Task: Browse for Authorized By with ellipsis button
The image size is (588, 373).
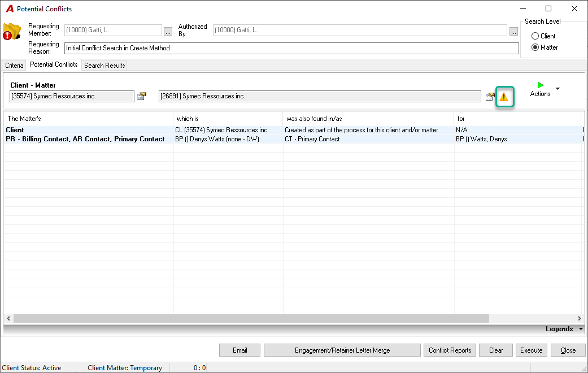Action: click(x=513, y=31)
